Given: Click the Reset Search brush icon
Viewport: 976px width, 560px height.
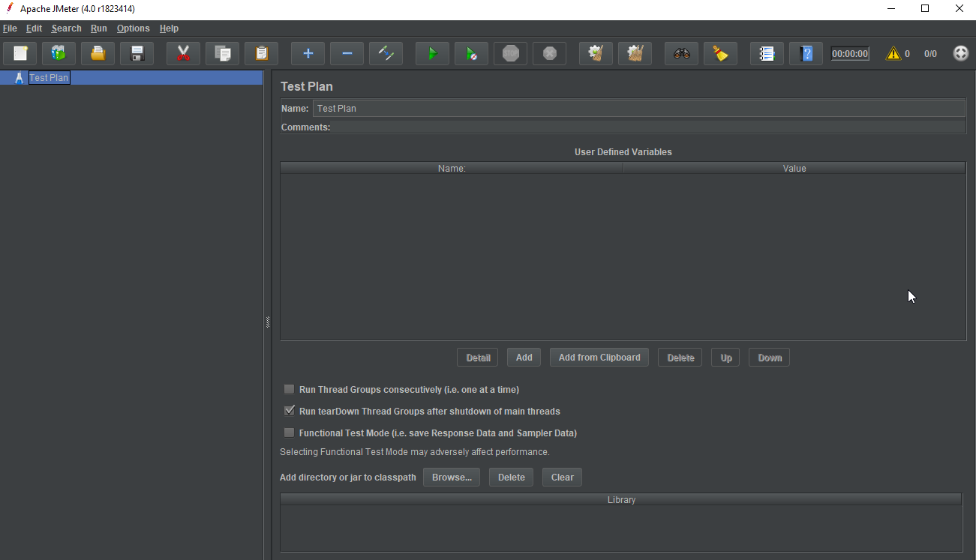Looking at the screenshot, I should click(721, 54).
